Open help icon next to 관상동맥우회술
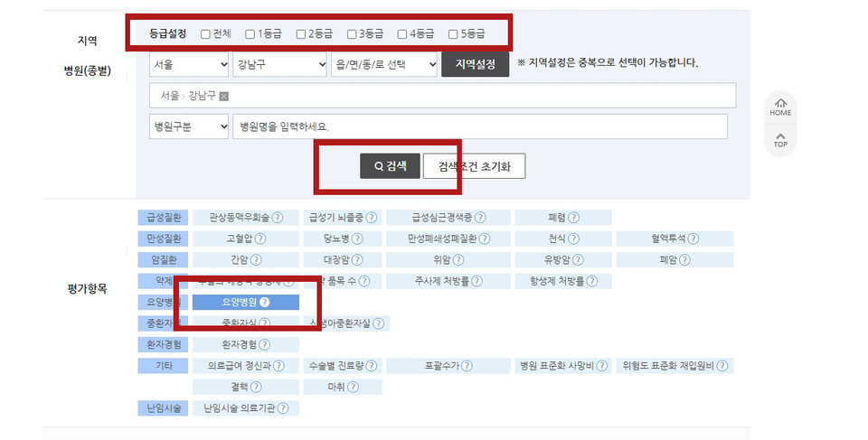This screenshot has width=868, height=440. 278,218
